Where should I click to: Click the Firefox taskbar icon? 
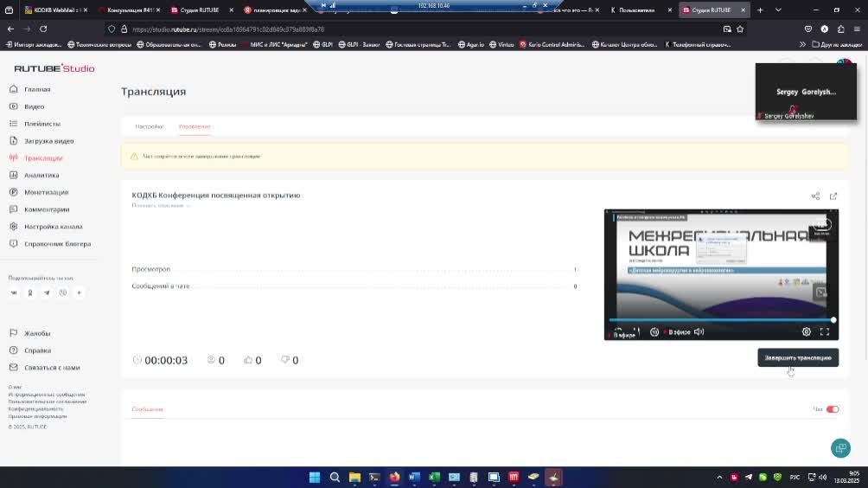(394, 477)
